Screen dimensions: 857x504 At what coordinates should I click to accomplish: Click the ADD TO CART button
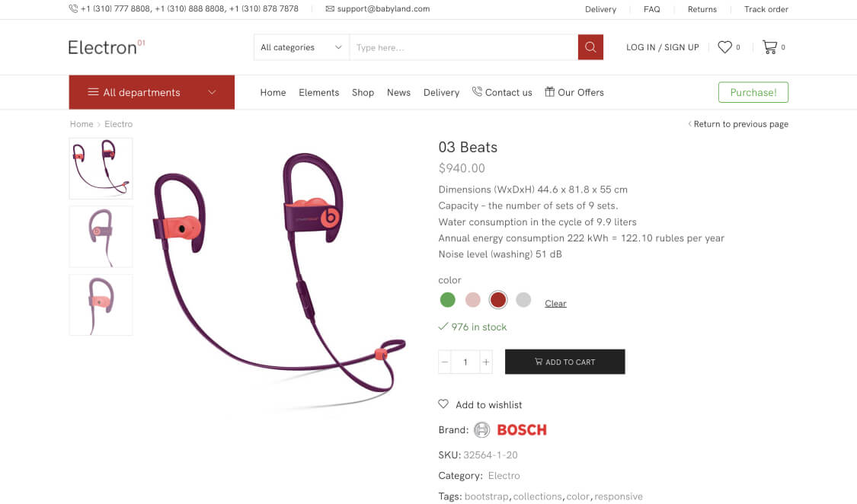564,362
